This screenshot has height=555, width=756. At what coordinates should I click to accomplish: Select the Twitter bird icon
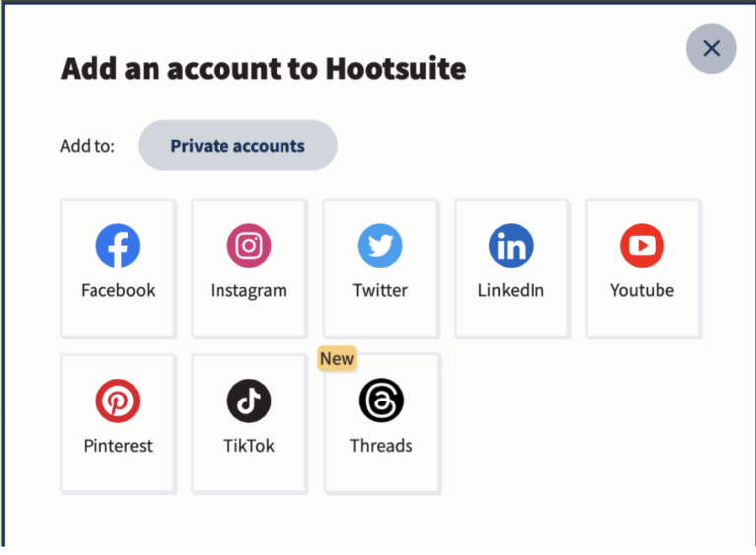coord(380,246)
